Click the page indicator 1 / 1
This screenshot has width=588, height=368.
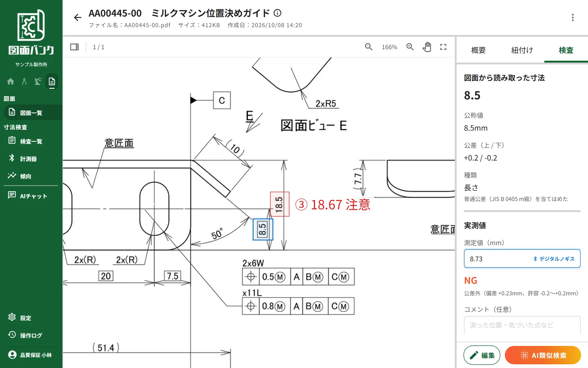[x=99, y=47]
